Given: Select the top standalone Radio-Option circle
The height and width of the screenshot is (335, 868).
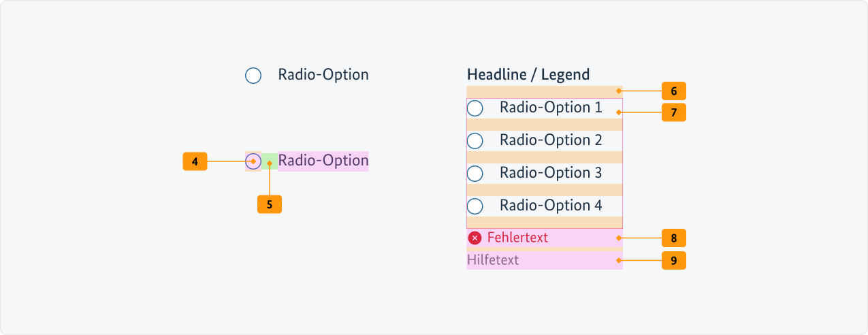Looking at the screenshot, I should [253, 76].
